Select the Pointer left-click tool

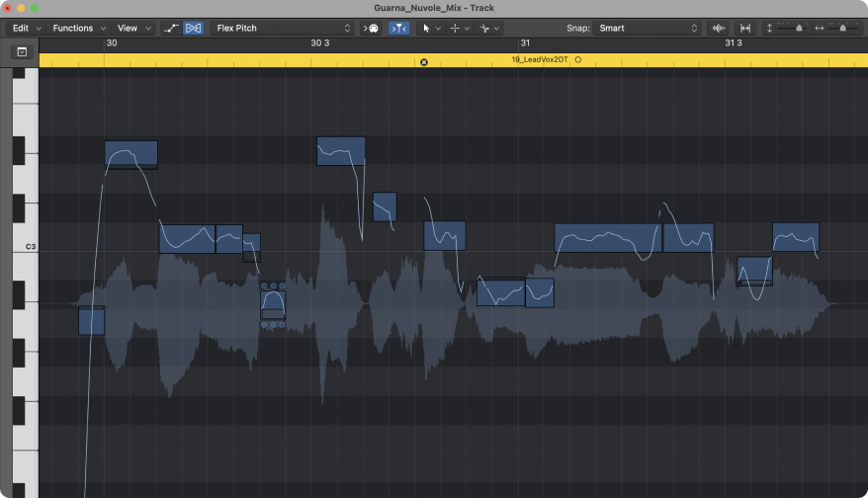(x=426, y=29)
